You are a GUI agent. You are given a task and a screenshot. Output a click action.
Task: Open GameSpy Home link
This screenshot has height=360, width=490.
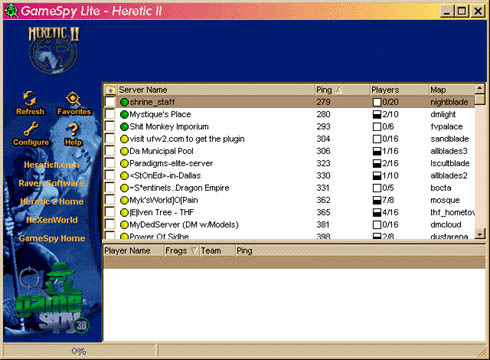click(52, 238)
